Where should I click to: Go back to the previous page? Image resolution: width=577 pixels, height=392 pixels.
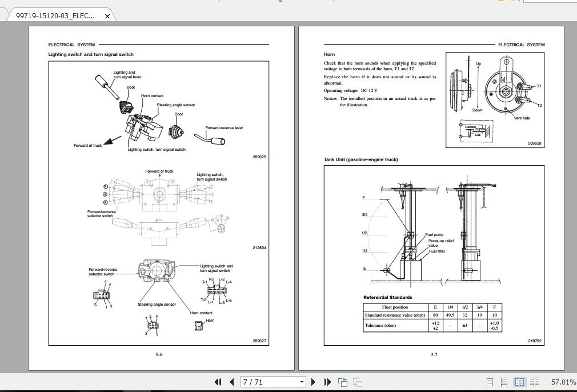231,382
